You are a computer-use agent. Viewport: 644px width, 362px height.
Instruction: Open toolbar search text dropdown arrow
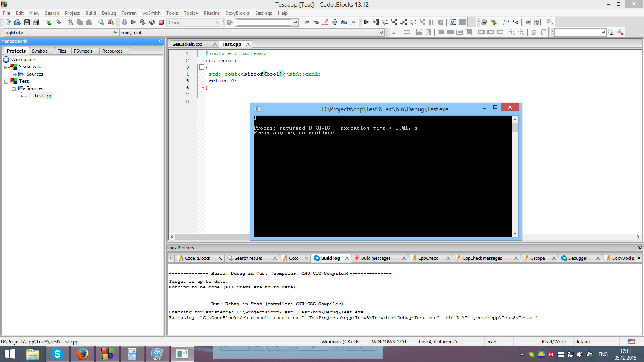(x=295, y=23)
